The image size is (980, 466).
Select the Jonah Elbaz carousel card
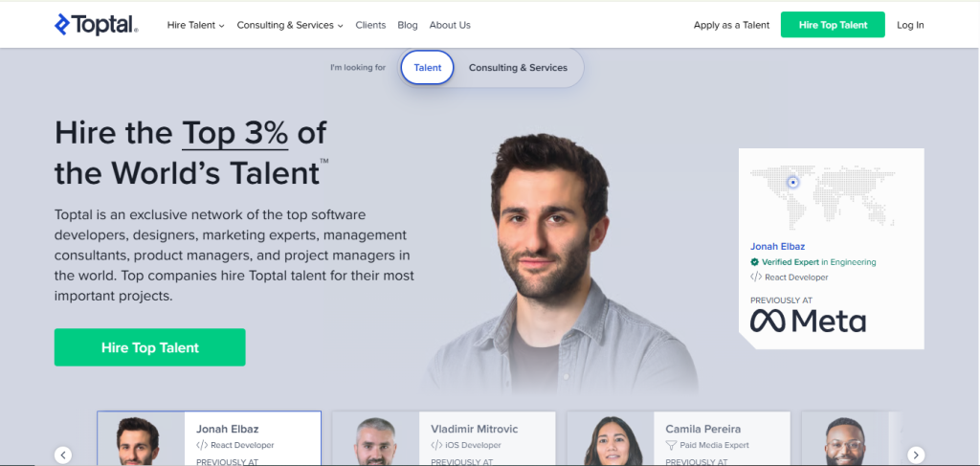210,438
